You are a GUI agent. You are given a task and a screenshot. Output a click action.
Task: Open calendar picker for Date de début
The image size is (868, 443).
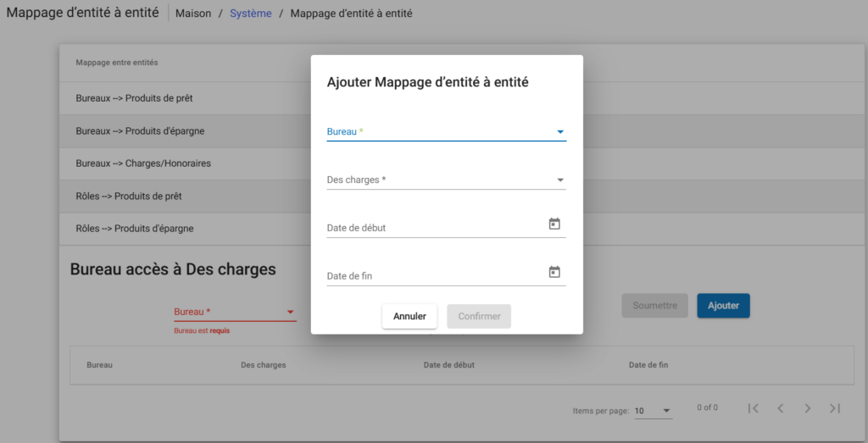(554, 224)
